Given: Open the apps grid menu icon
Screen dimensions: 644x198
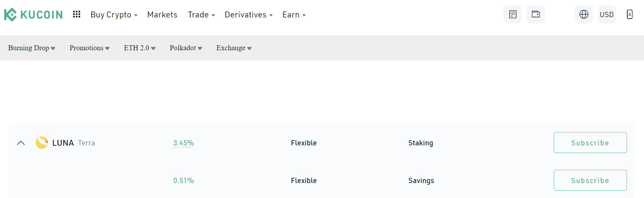Looking at the screenshot, I should pos(77,14).
